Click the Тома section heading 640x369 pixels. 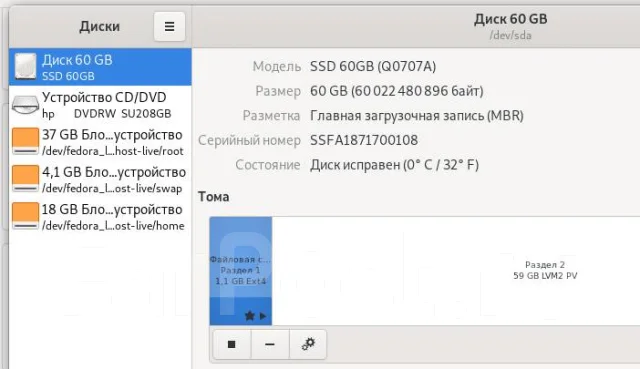pos(213,197)
